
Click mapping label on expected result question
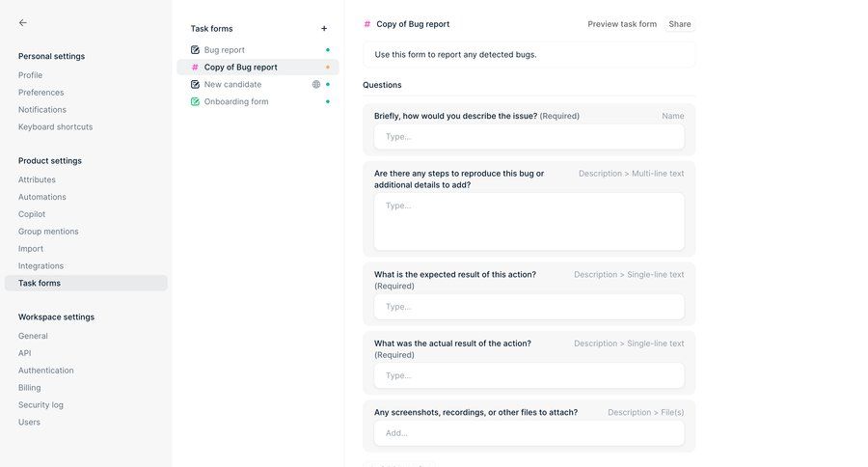pos(629,274)
